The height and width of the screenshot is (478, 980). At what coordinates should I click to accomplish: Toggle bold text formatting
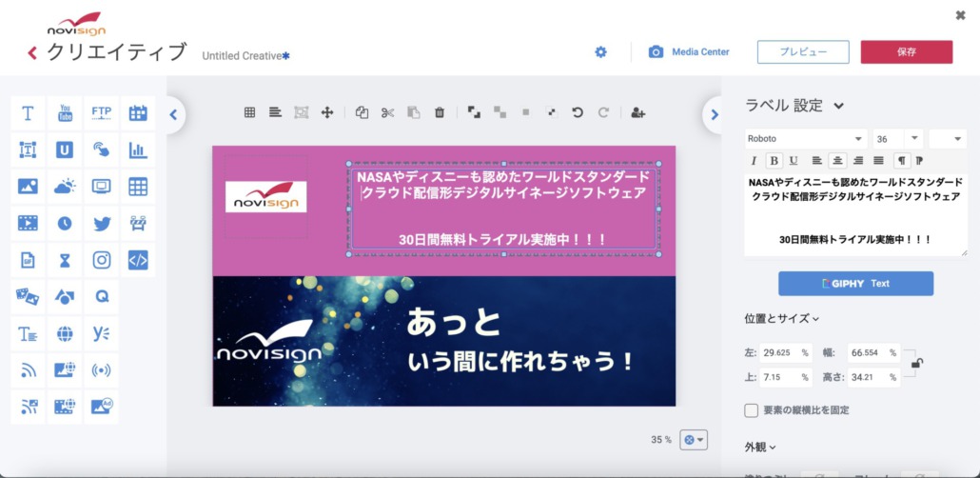pos(774,161)
